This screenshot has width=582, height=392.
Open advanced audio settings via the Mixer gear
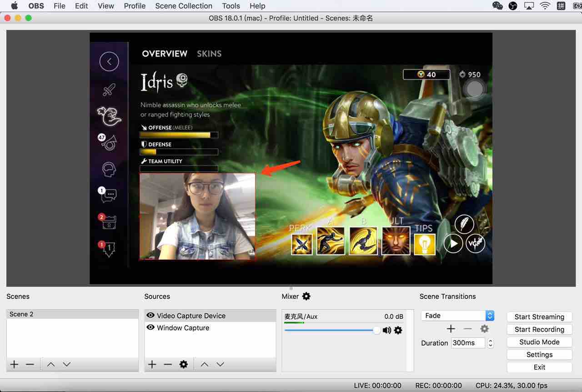[306, 297]
